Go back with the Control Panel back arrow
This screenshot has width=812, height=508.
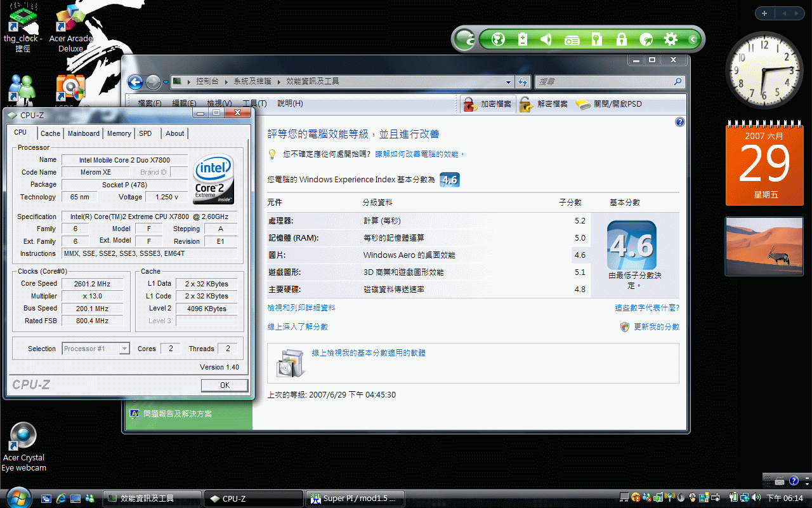pos(134,82)
